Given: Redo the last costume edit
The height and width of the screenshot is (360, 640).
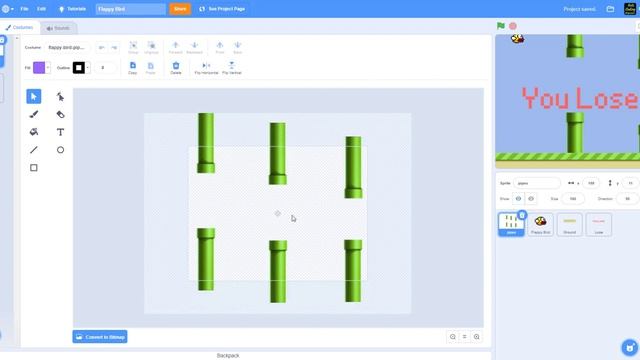Looking at the screenshot, I should click(114, 48).
